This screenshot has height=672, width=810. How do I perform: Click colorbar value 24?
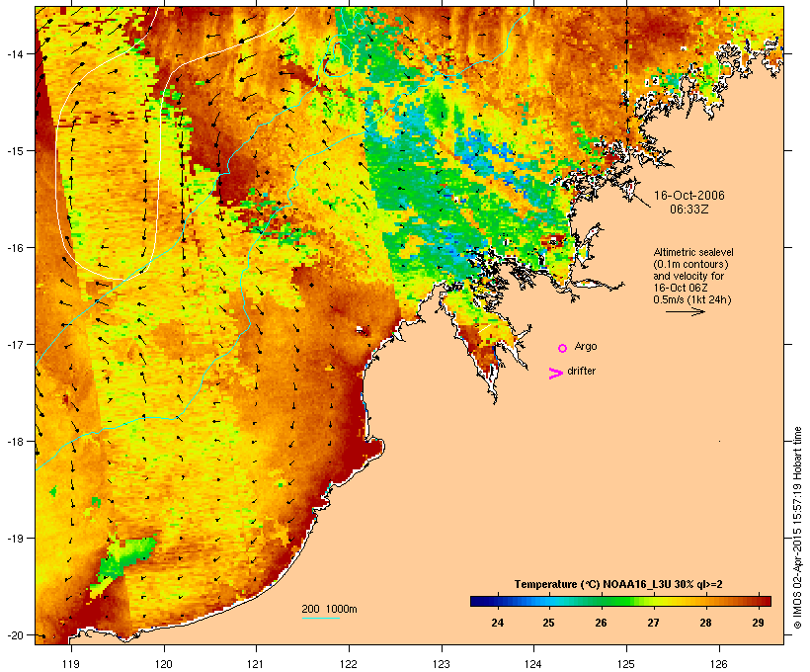click(x=497, y=623)
